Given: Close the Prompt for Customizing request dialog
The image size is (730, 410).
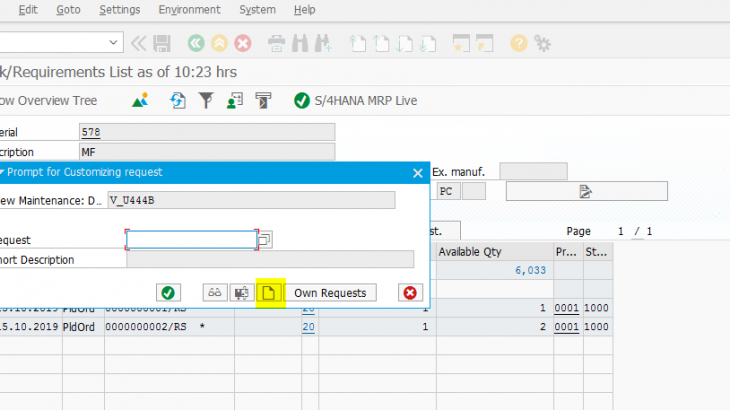Looking at the screenshot, I should pos(417,173).
